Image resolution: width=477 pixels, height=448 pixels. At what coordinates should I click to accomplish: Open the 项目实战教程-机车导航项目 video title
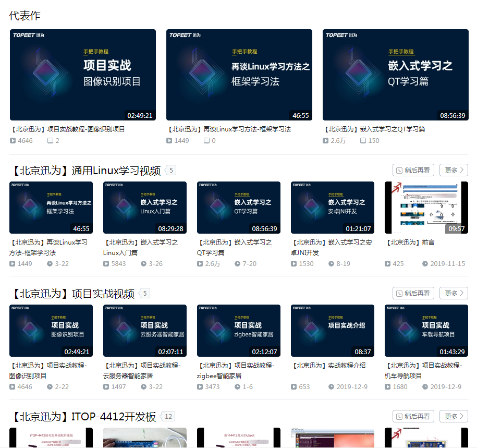[x=423, y=370]
